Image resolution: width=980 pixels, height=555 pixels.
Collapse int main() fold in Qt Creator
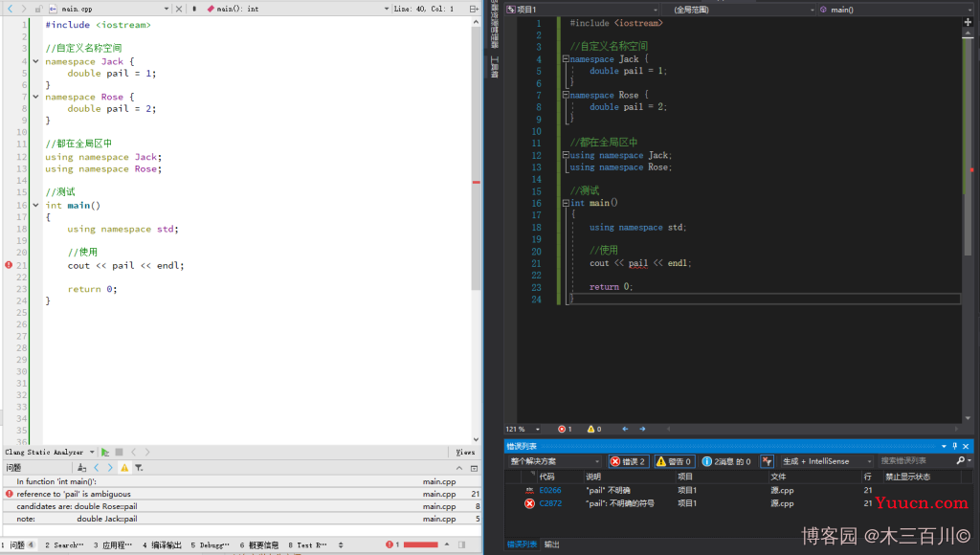(35, 205)
